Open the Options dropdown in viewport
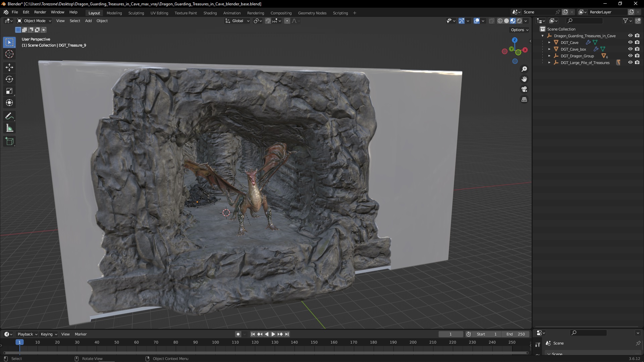This screenshot has height=362, width=644. coord(519,30)
